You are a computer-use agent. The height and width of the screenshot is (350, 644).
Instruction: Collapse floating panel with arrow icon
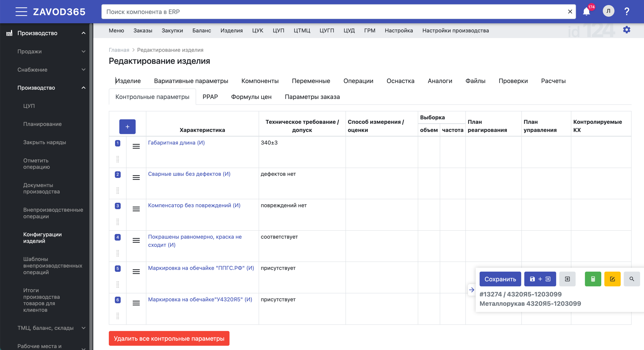pos(471,290)
